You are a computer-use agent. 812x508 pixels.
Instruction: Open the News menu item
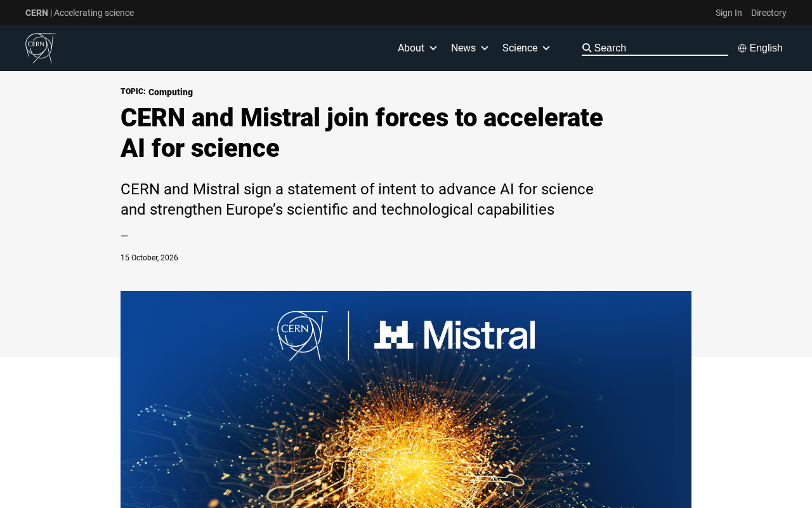tap(463, 48)
